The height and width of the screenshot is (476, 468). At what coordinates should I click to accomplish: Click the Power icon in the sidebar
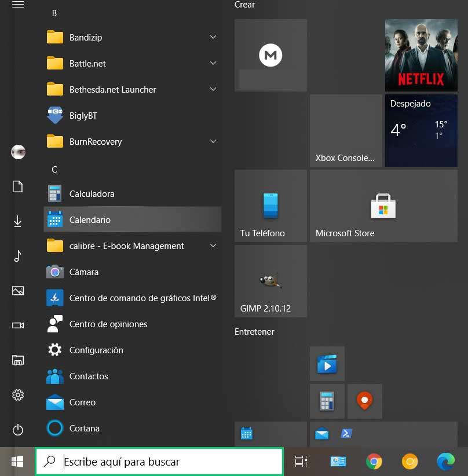pos(17,430)
